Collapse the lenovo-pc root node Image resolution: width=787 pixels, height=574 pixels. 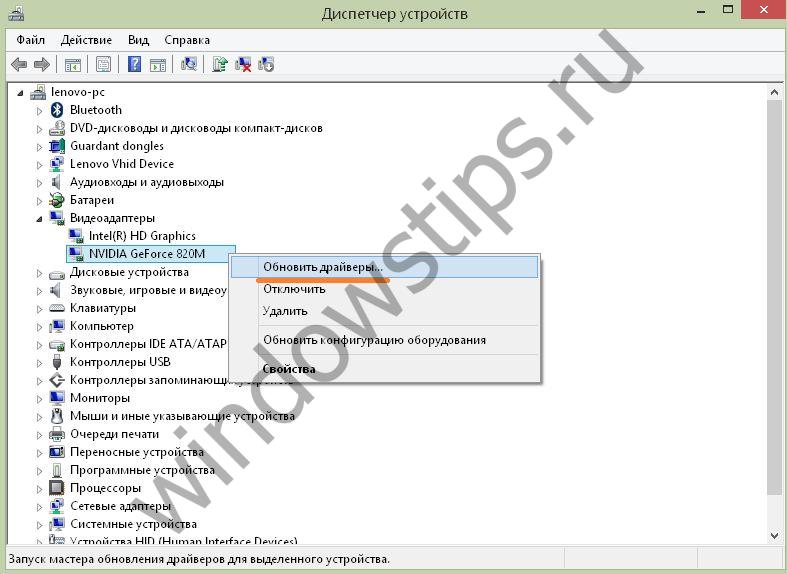(21, 93)
